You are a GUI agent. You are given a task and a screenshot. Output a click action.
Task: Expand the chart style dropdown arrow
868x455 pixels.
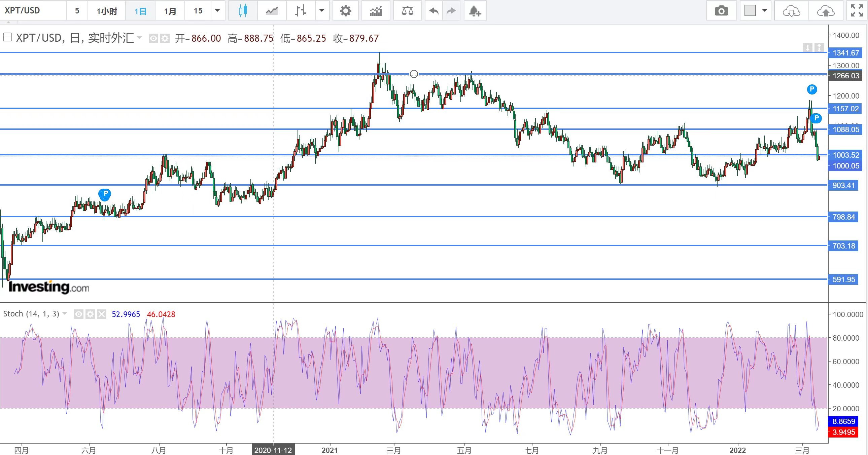tap(322, 11)
